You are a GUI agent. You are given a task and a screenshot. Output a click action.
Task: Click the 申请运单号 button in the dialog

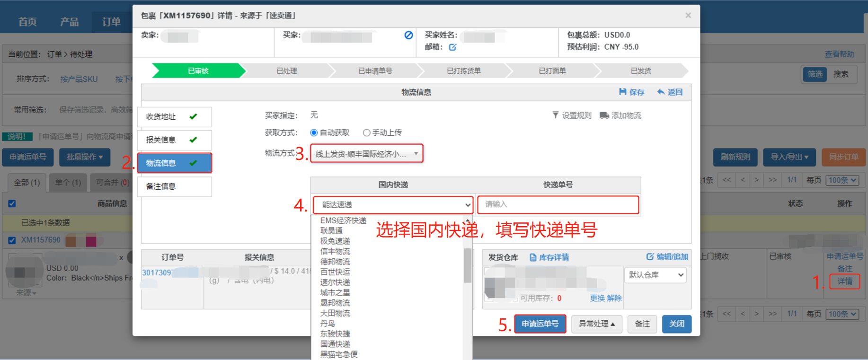540,324
